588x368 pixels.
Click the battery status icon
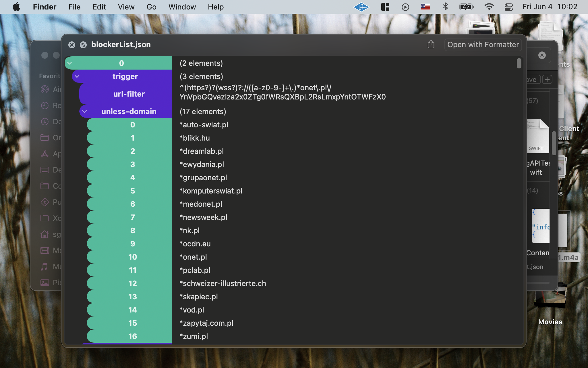point(467,7)
